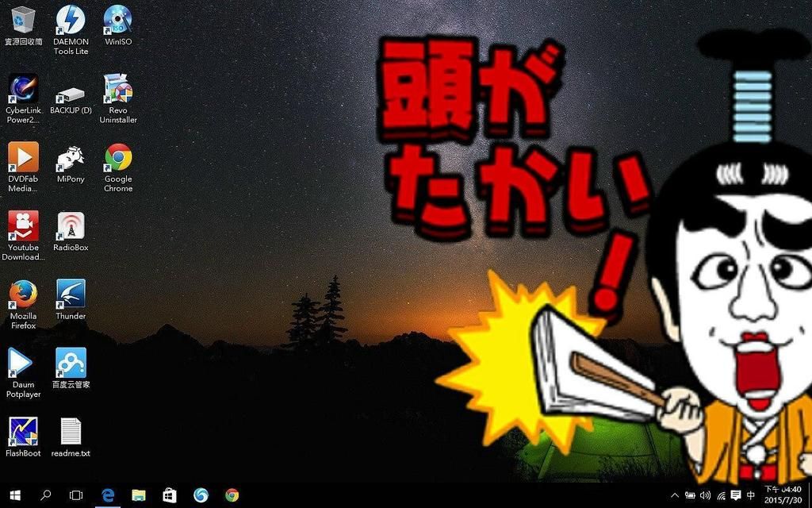Viewport: 812px width, 508px height.
Task: Click the MiPony desktop shortcut
Action: (71, 164)
